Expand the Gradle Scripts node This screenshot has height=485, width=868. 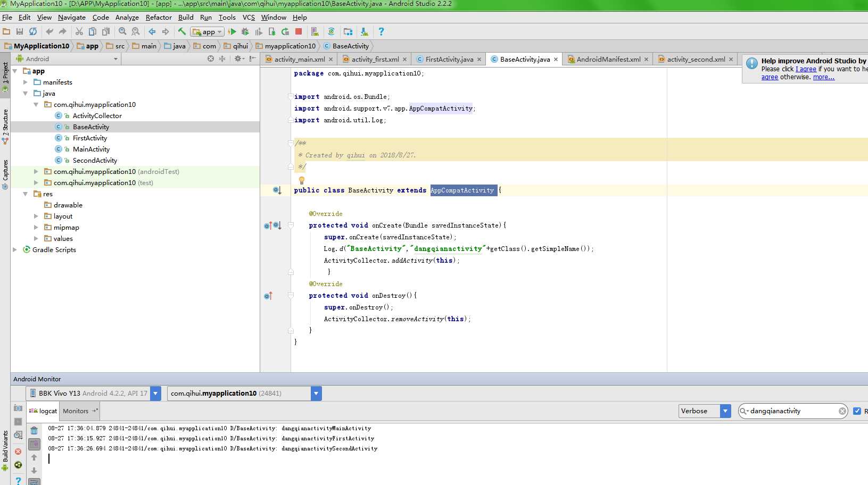tap(14, 250)
